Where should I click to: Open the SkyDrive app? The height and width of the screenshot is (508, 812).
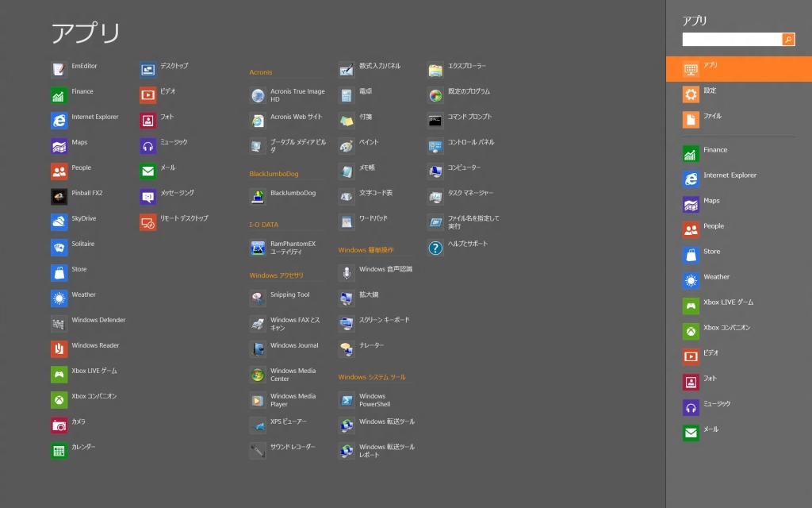pyautogui.click(x=59, y=222)
